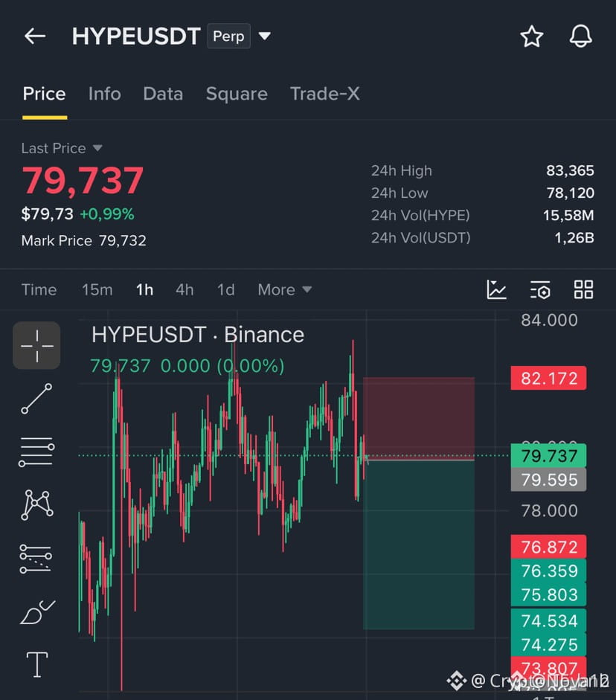Select the XABCD pattern tool
The image size is (616, 700).
[x=37, y=505]
